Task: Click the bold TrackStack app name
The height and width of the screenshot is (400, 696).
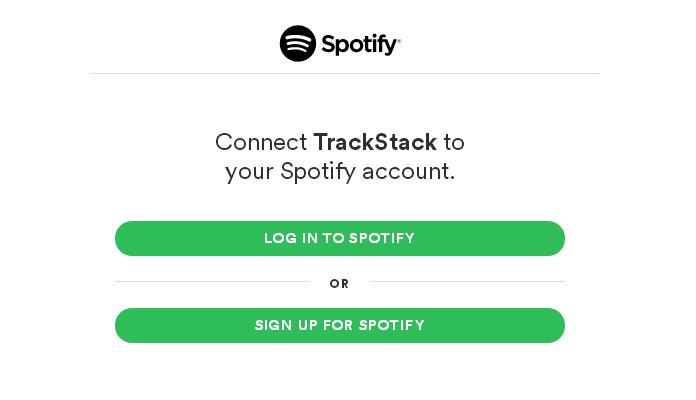Action: pyautogui.click(x=375, y=142)
